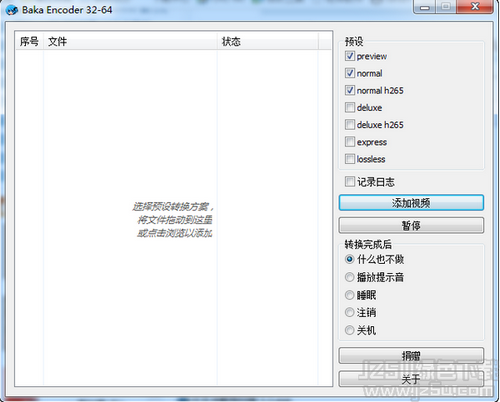This screenshot has height=402, width=500.
Task: Click the 暂停 pause button
Action: [x=411, y=226]
